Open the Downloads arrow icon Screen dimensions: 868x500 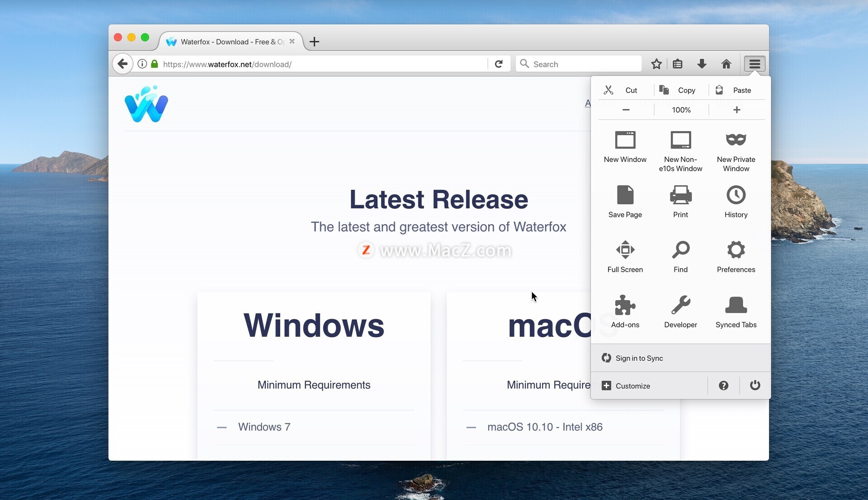pyautogui.click(x=702, y=64)
